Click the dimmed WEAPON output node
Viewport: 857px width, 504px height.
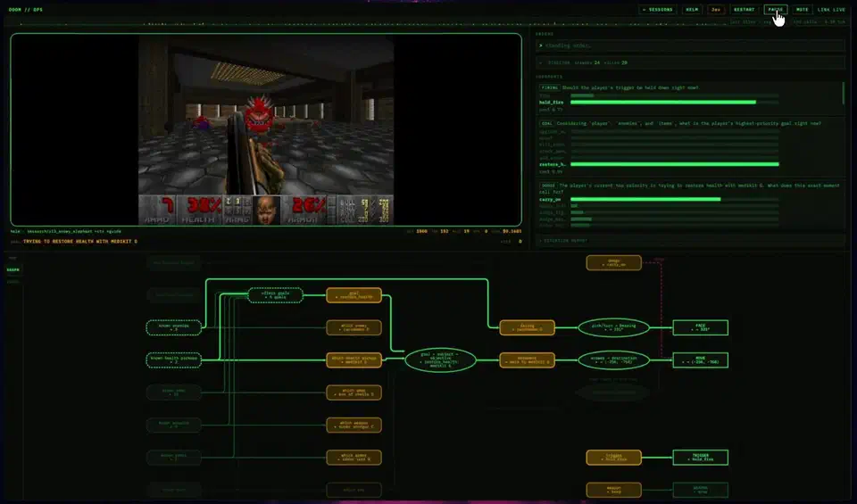click(700, 490)
